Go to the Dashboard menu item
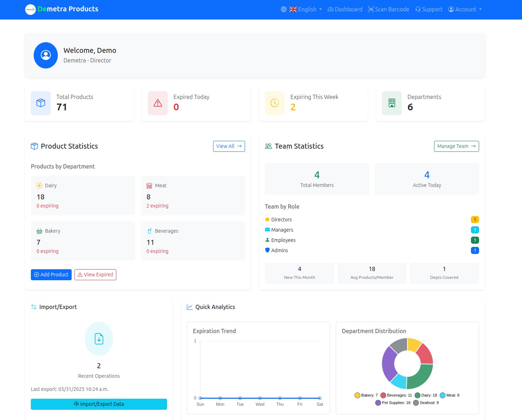The width and height of the screenshot is (522, 420). point(345,9)
